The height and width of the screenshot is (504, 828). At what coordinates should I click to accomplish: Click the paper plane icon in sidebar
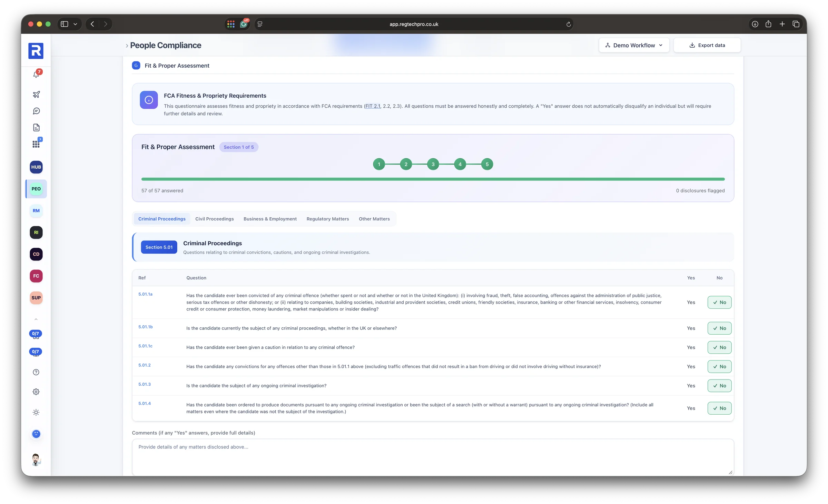click(x=36, y=94)
